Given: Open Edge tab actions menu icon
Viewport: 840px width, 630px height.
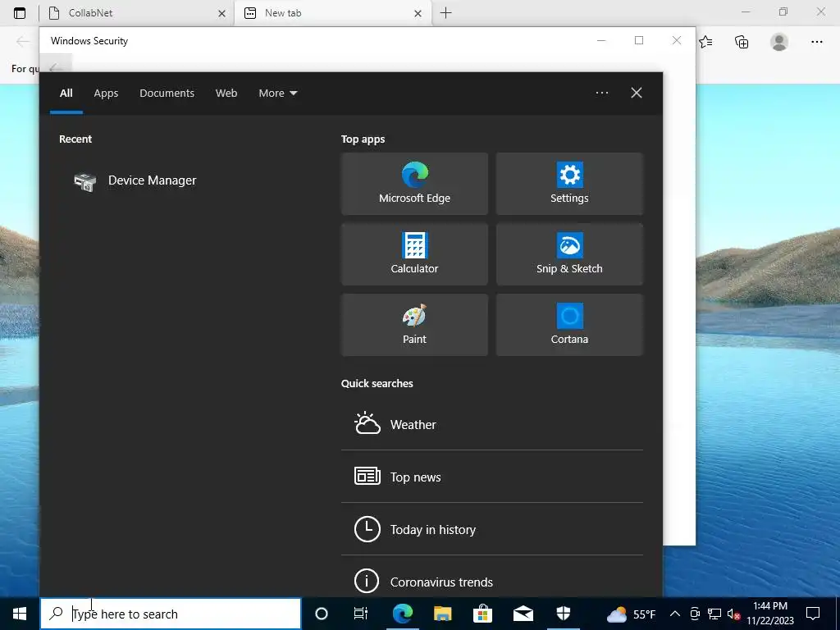Looking at the screenshot, I should pyautogui.click(x=20, y=13).
